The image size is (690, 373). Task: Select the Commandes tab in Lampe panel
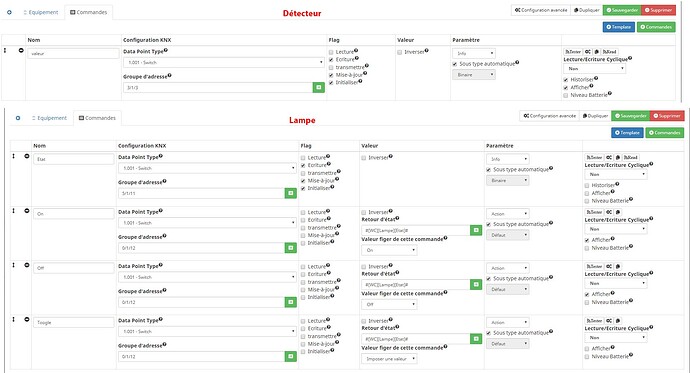coord(97,118)
